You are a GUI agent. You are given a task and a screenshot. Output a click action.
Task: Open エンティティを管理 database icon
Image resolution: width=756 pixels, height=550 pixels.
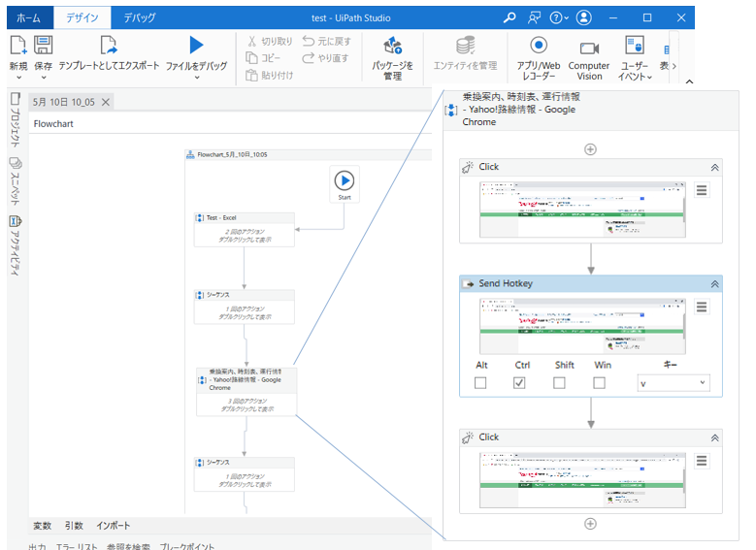click(x=465, y=46)
